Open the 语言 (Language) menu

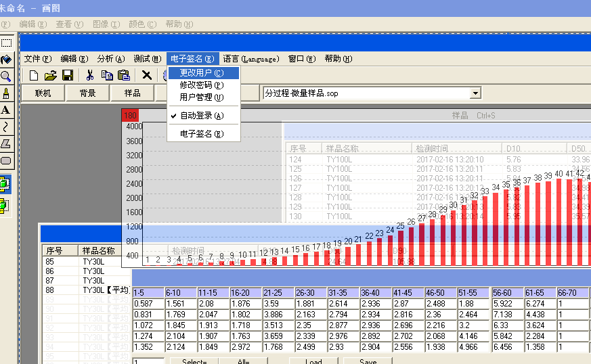[250, 59]
